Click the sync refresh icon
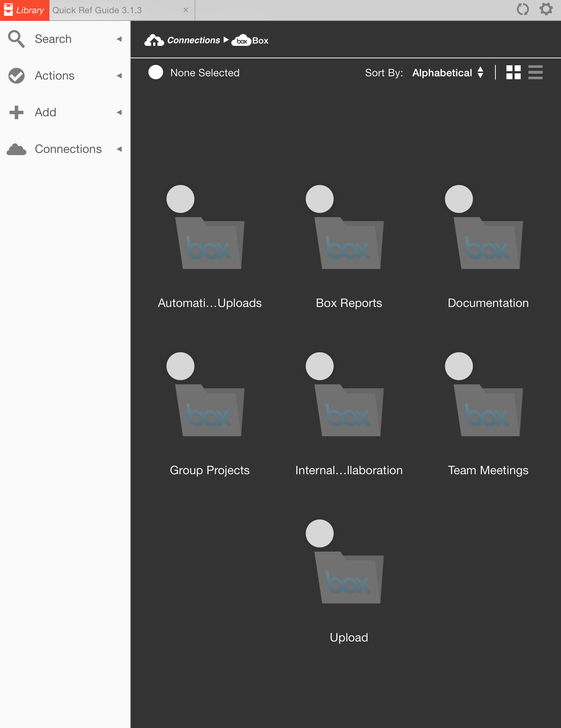Screen dimensions: 561x728 click(523, 9)
